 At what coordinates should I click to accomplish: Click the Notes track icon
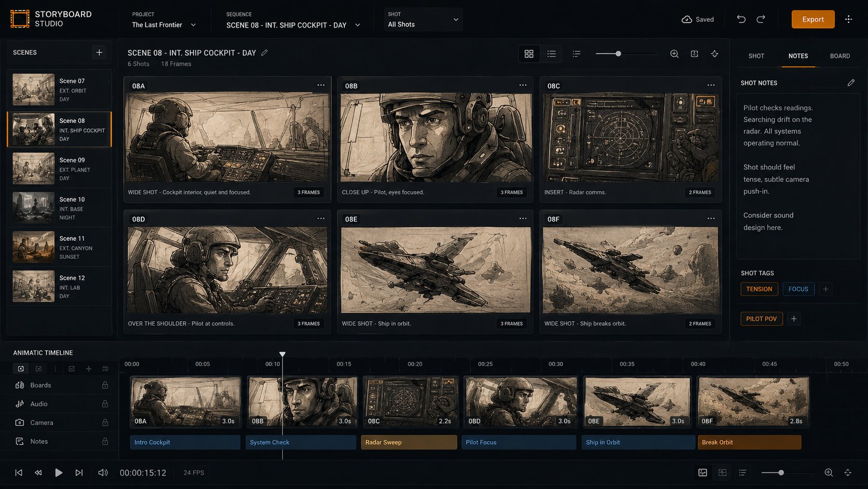click(x=20, y=441)
